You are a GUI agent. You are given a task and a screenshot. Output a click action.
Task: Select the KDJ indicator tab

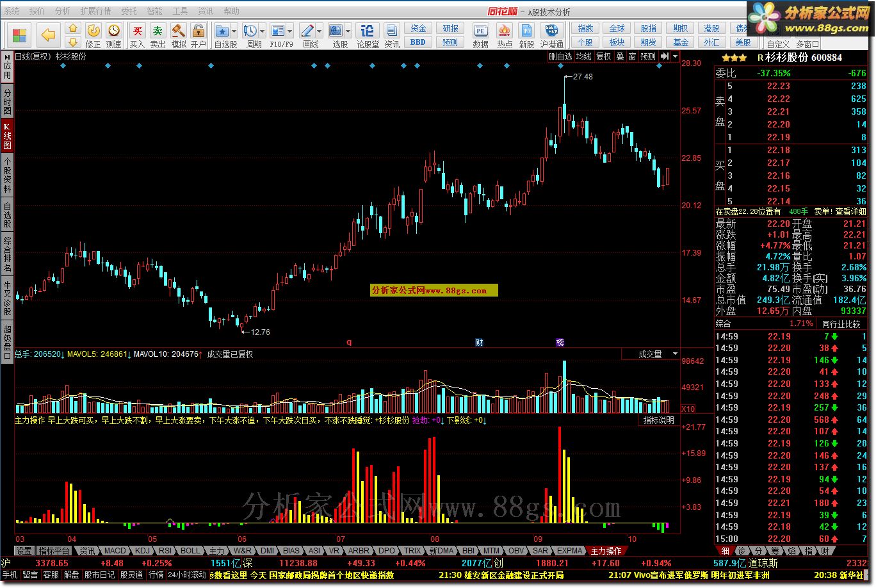pos(142,551)
